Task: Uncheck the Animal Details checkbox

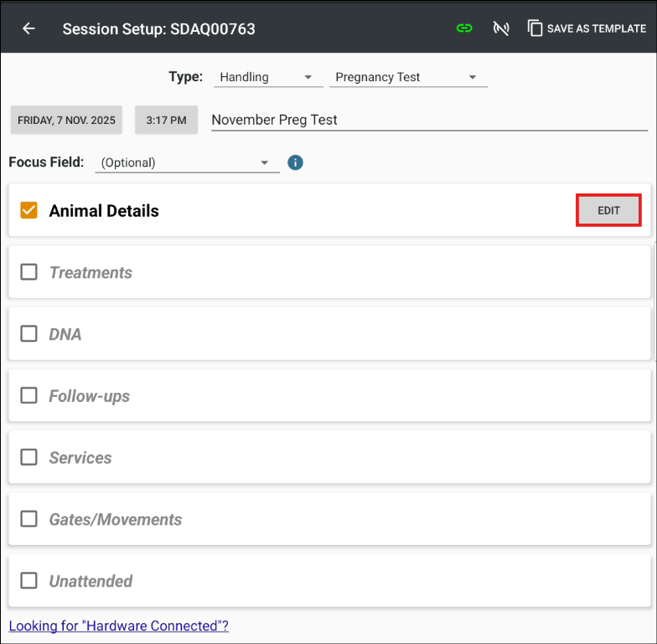Action: coord(29,210)
